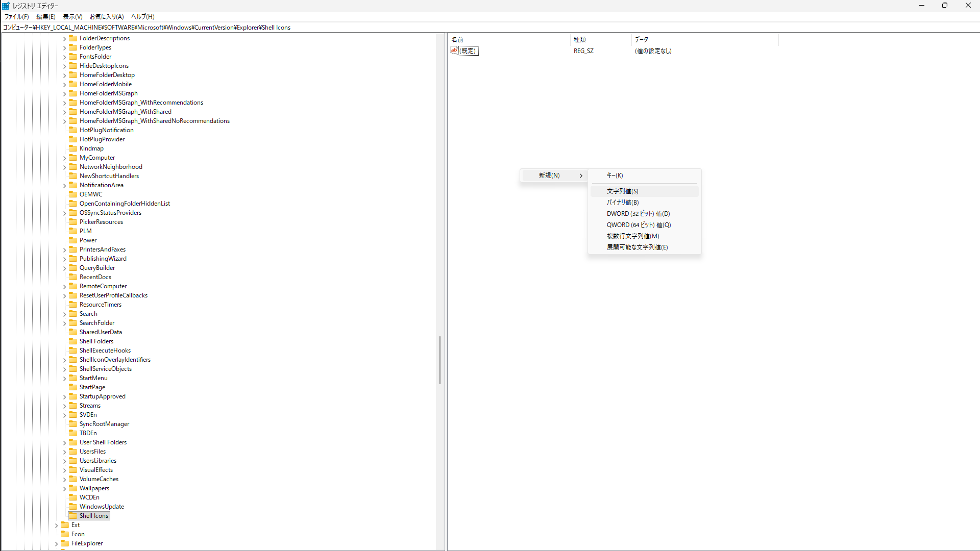Click the FileExplorer folder icon
Screen dimensions: 980x551
click(65, 543)
